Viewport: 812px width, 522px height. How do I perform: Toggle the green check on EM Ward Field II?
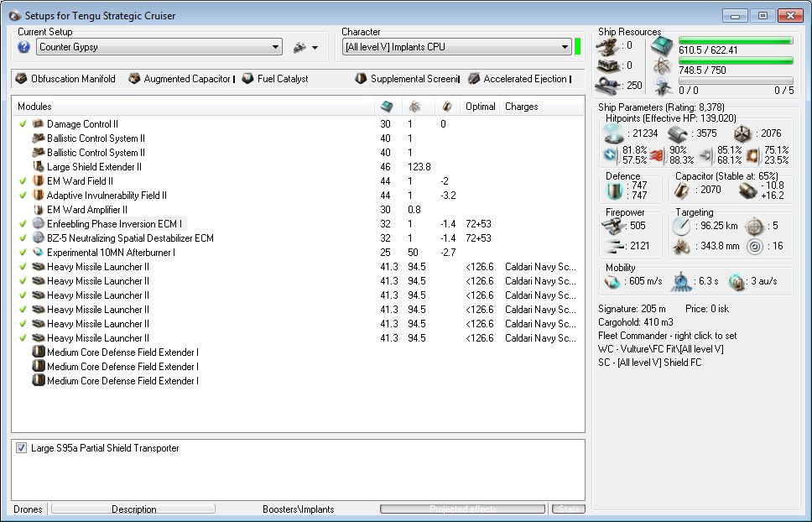click(23, 181)
